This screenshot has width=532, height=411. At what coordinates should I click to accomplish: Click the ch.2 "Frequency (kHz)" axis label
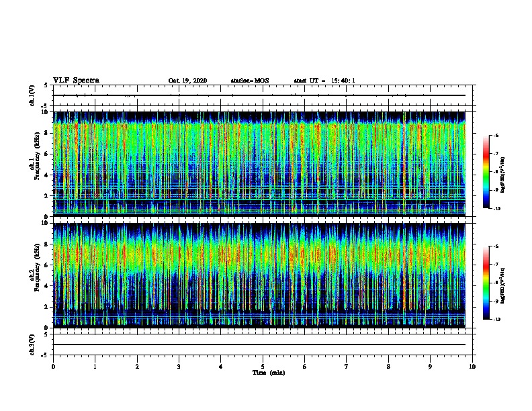click(37, 267)
